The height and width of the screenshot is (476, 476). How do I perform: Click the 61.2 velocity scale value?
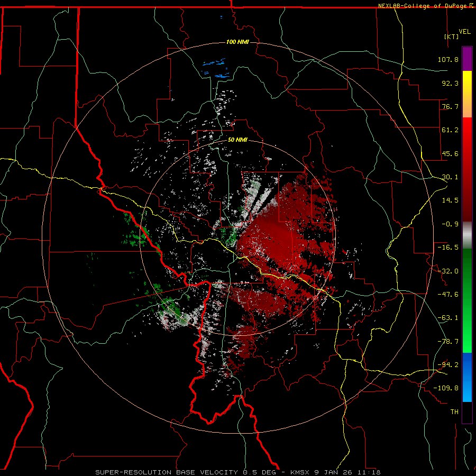450,130
